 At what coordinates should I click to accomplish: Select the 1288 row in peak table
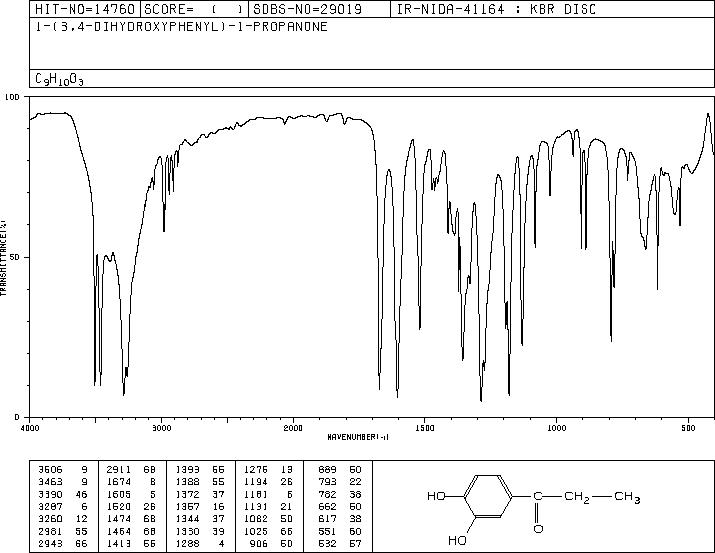coord(200,544)
